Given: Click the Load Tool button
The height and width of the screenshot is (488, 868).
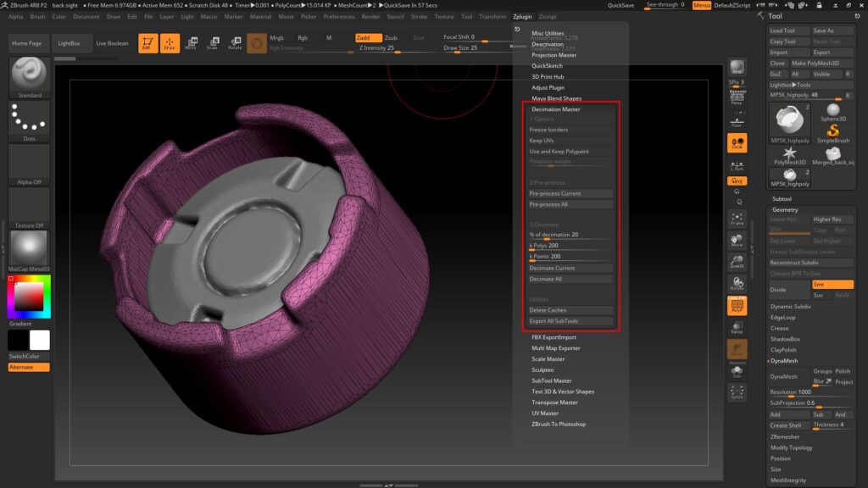Looking at the screenshot, I should click(x=789, y=30).
